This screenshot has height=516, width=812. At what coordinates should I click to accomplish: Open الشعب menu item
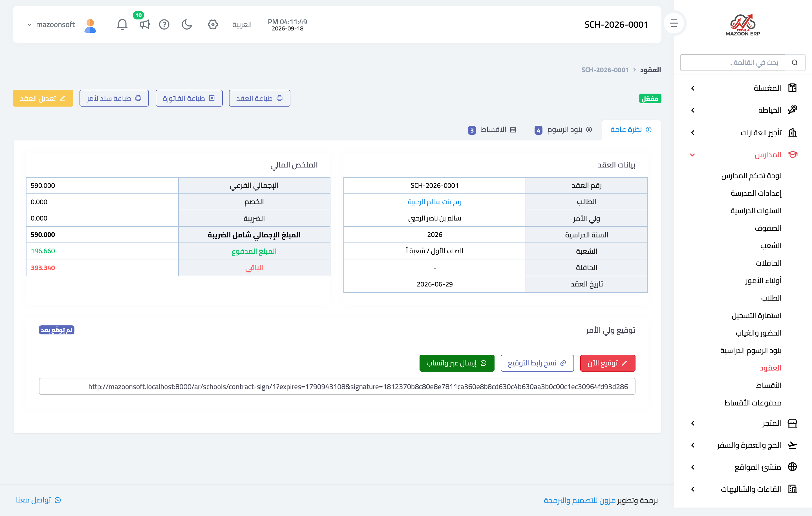pyautogui.click(x=771, y=246)
